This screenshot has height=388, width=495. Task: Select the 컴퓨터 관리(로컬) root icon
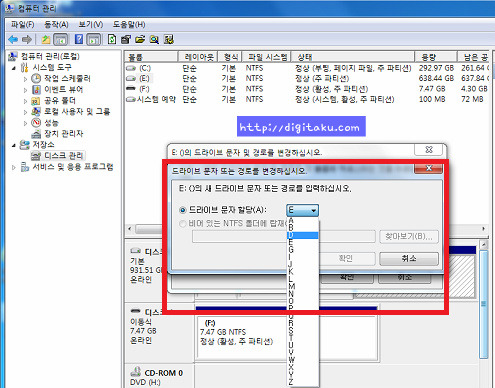13,56
